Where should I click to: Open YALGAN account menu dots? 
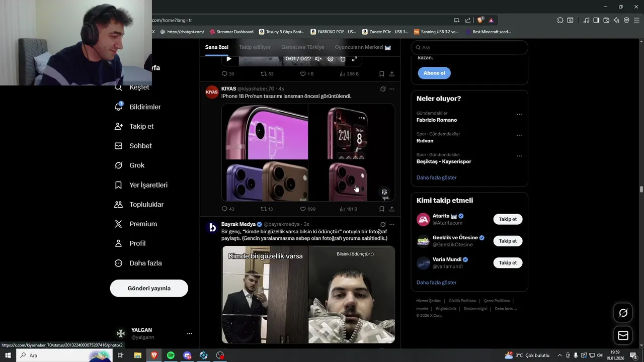coord(189,333)
